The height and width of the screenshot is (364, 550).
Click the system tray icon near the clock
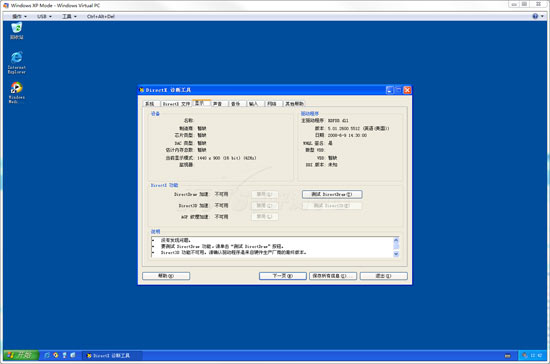click(524, 355)
